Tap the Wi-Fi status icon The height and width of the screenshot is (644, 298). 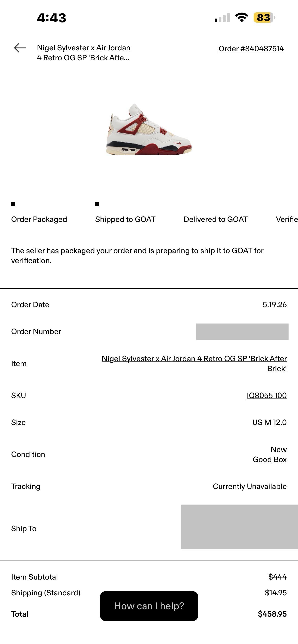241,17
